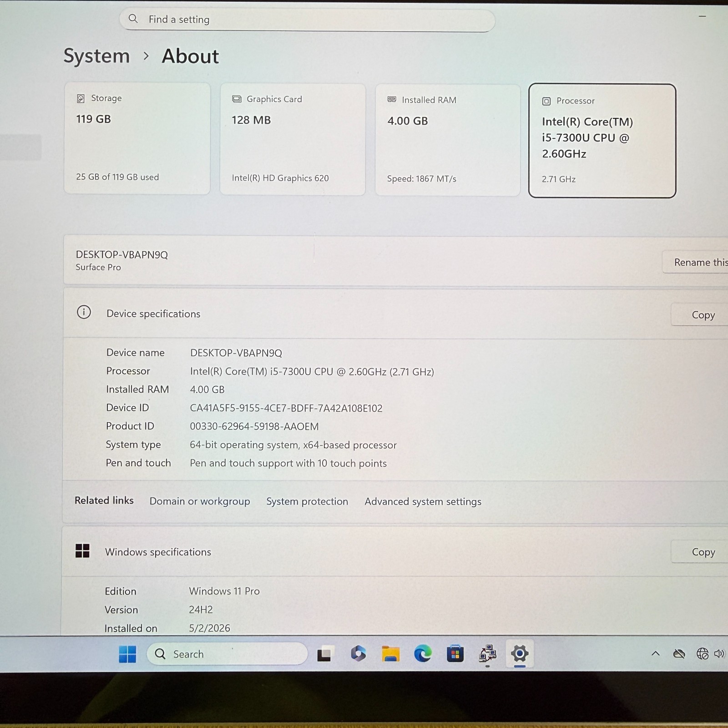Click Speed: 1867 MT/s text
Viewport: 728px width, 728px height.
pos(422,179)
